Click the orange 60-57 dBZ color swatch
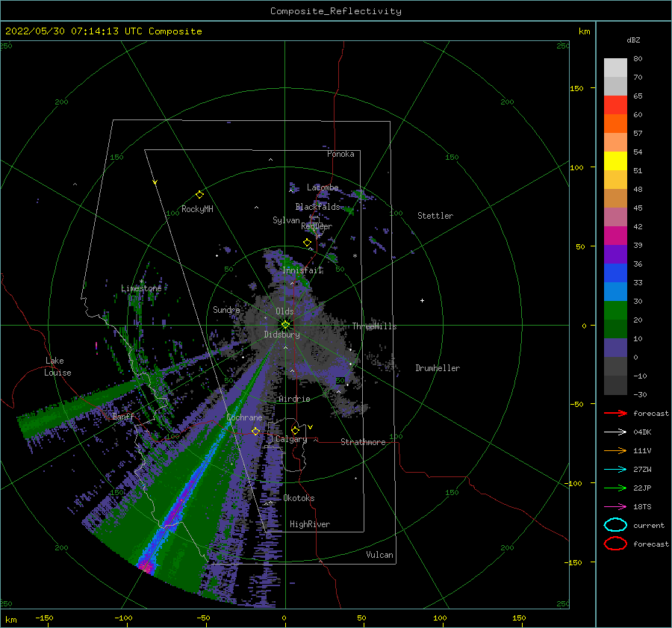This screenshot has height=628, width=672. [615, 123]
